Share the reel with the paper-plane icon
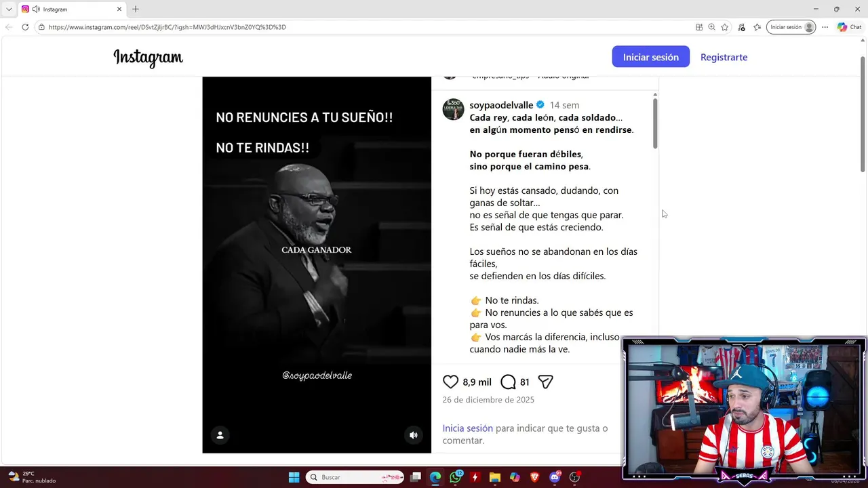Image resolution: width=868 pixels, height=488 pixels. click(546, 382)
